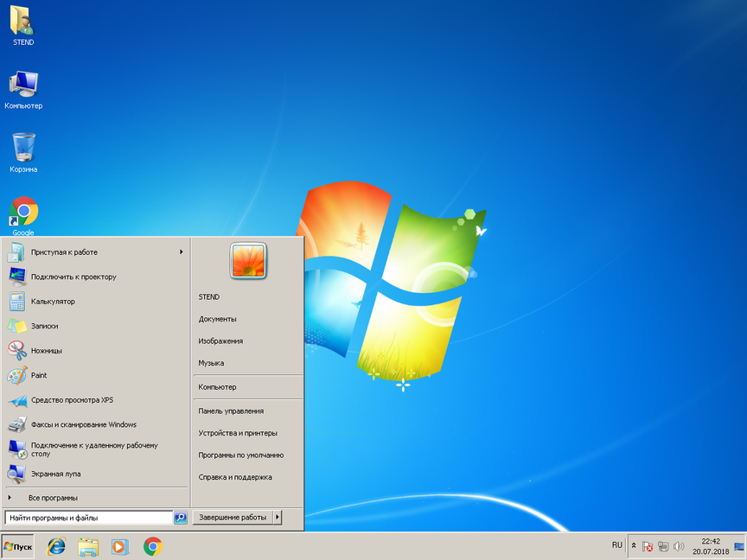This screenshot has height=560, width=747.
Task: Click the Записки sticky notes icon
Action: (17, 326)
